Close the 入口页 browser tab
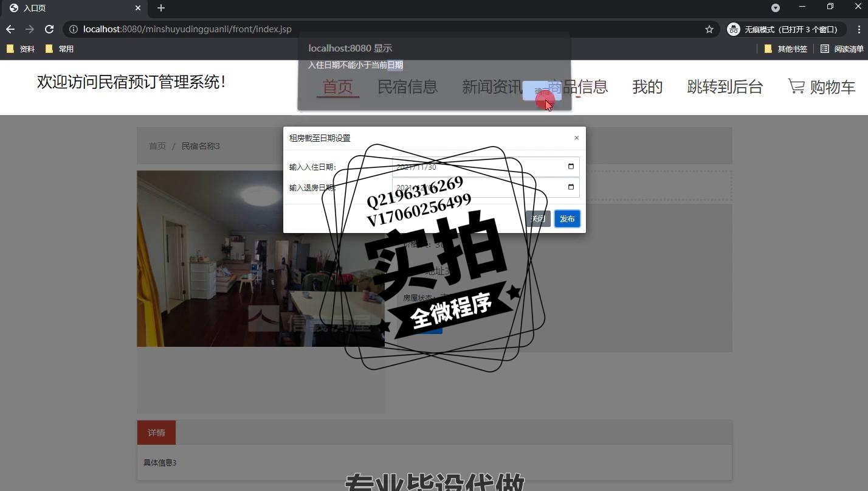Viewport: 868px width, 491px height. [138, 8]
